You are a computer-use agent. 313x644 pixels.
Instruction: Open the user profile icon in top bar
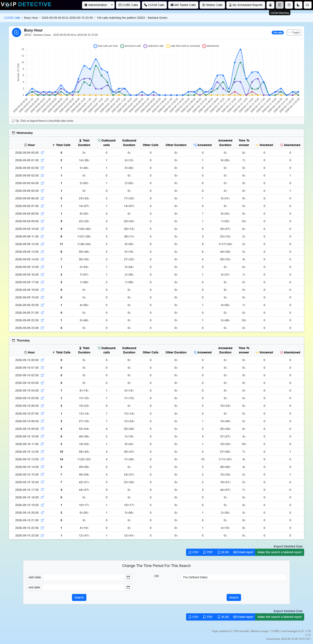pos(270,5)
